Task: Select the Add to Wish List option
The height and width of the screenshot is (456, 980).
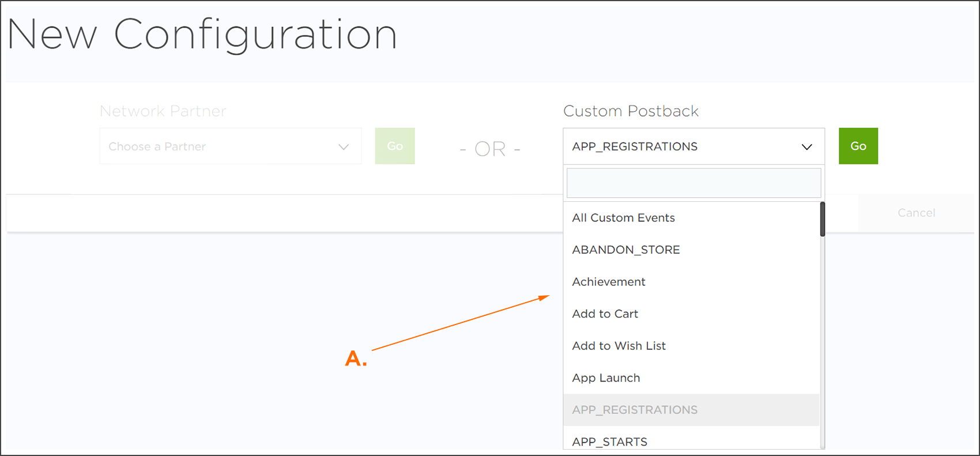Action: [691, 346]
